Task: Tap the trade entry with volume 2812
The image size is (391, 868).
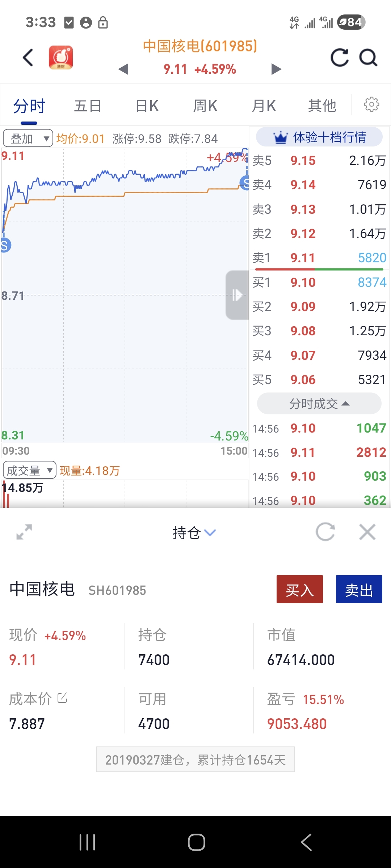Action: 319,452
